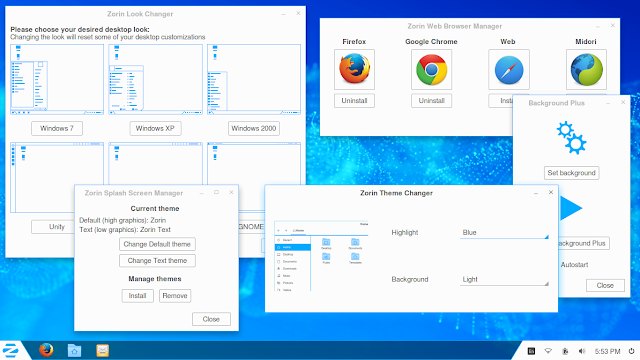Click the Set background button

point(571,173)
